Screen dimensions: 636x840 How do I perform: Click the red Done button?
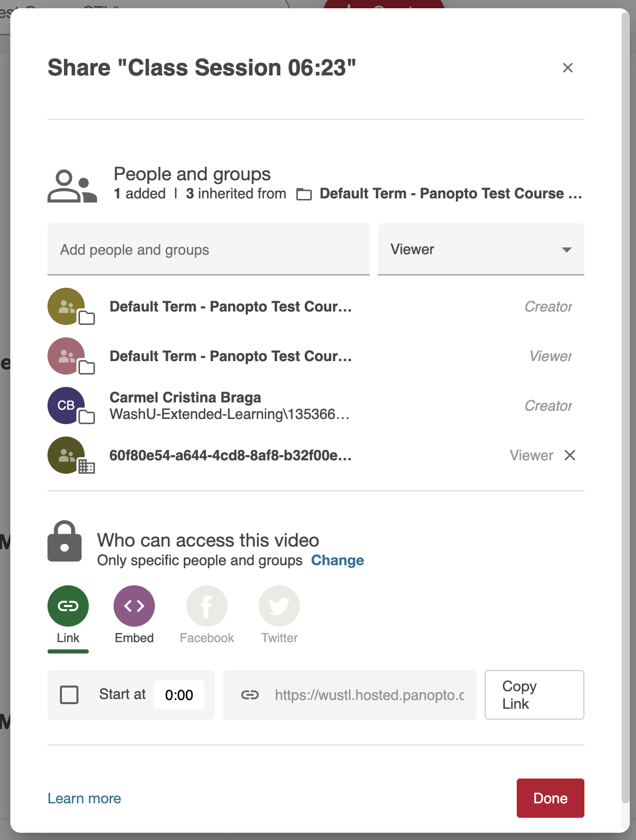550,798
